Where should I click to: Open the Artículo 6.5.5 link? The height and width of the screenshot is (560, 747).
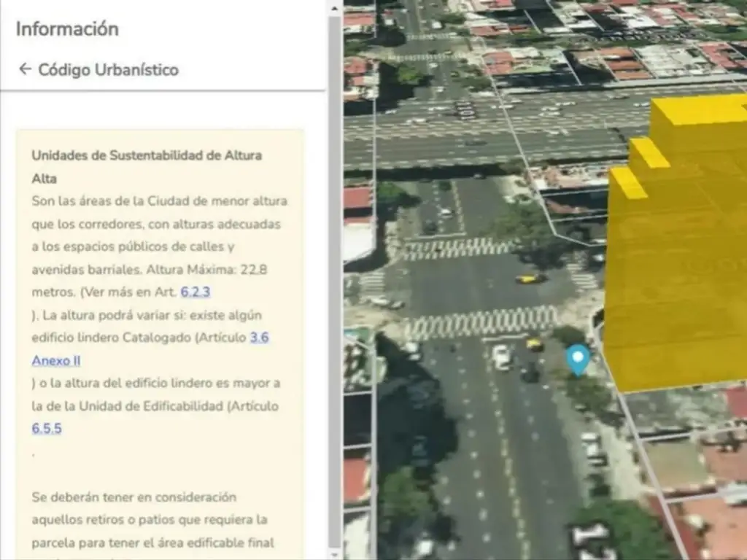47,429
